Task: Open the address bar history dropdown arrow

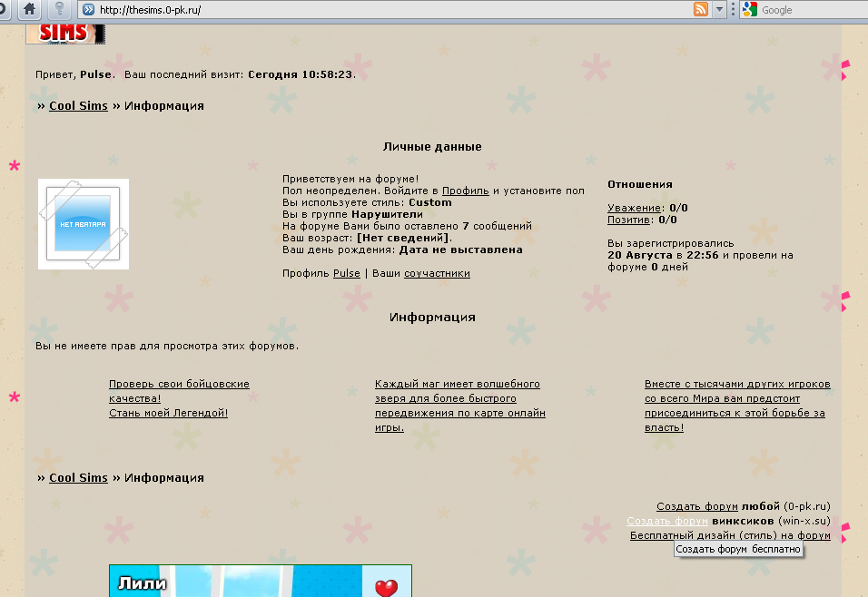Action: [719, 9]
